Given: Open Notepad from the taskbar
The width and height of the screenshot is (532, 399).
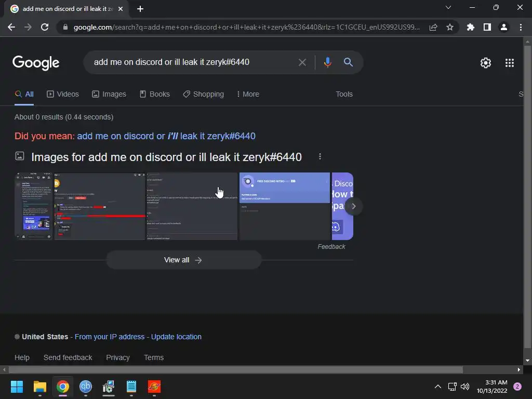Looking at the screenshot, I should (x=131, y=387).
